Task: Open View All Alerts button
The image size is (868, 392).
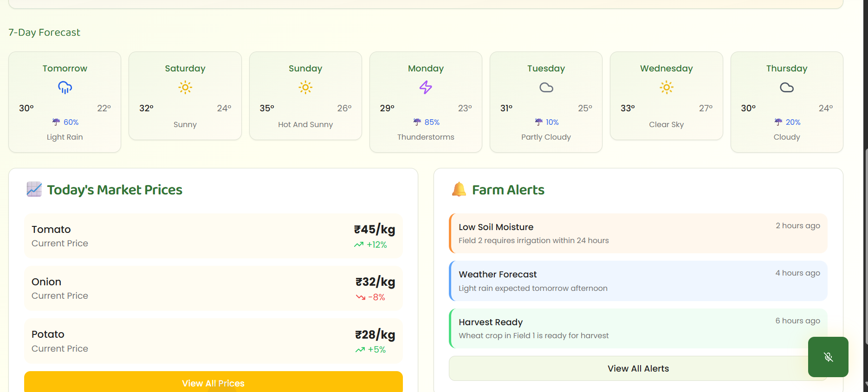Action: click(638, 368)
